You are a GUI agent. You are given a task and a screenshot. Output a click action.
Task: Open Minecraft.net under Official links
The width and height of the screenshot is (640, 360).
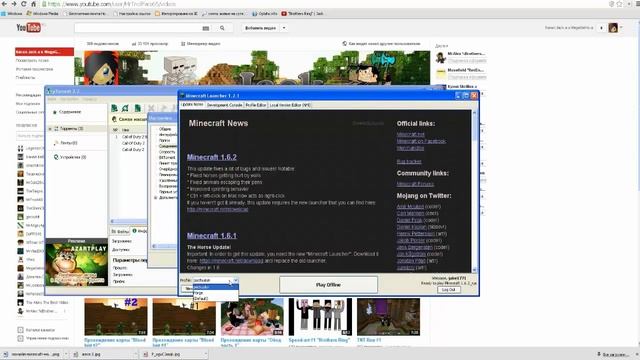tap(411, 134)
